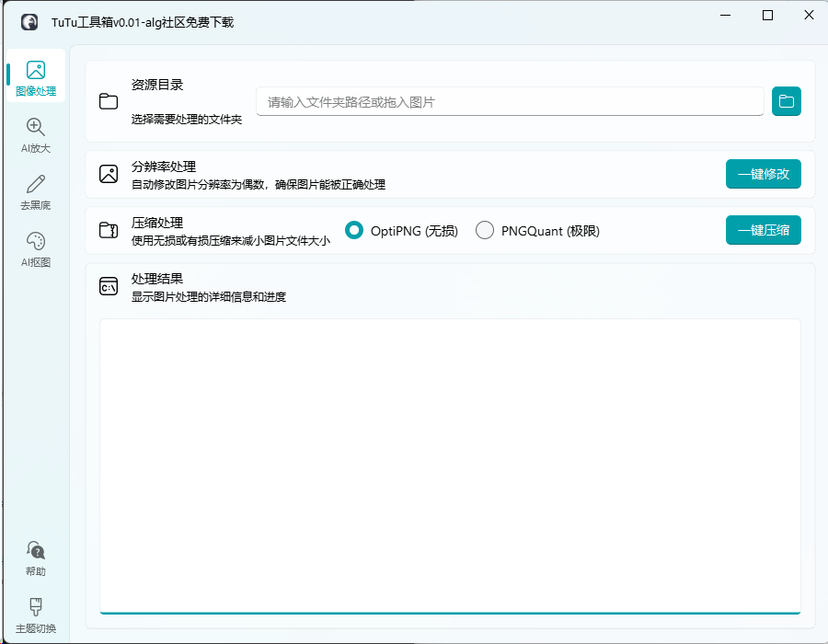
Task: Click the TuTu app logo in title bar
Action: click(x=29, y=22)
